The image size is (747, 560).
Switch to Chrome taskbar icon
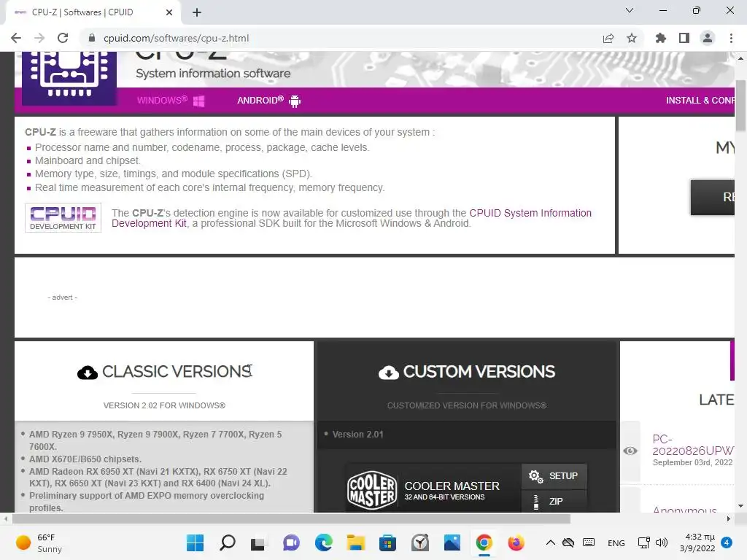pyautogui.click(x=484, y=542)
